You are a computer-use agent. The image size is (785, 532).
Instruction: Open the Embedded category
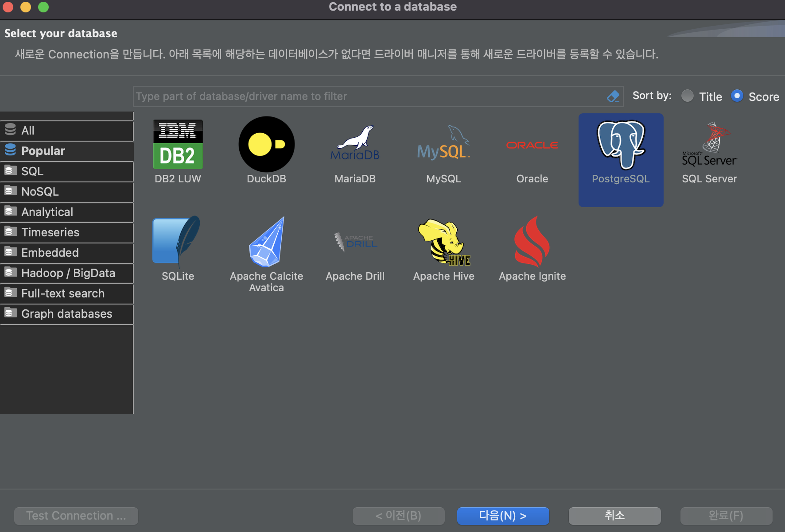tap(66, 253)
